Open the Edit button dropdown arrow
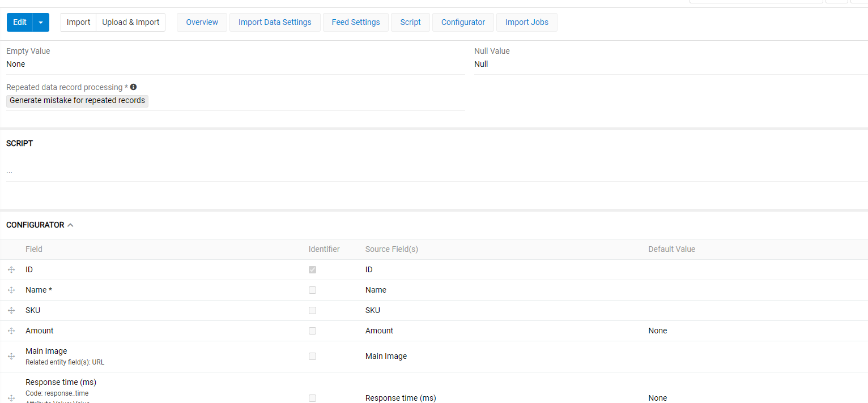 click(40, 22)
